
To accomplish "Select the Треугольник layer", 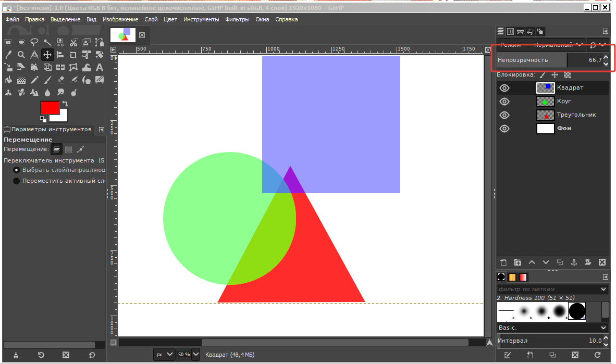I will click(576, 115).
